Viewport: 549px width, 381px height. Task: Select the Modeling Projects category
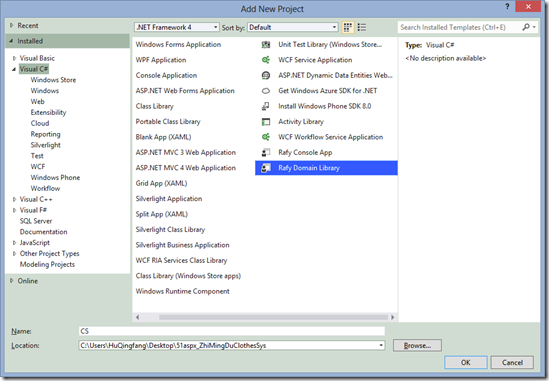tap(47, 264)
